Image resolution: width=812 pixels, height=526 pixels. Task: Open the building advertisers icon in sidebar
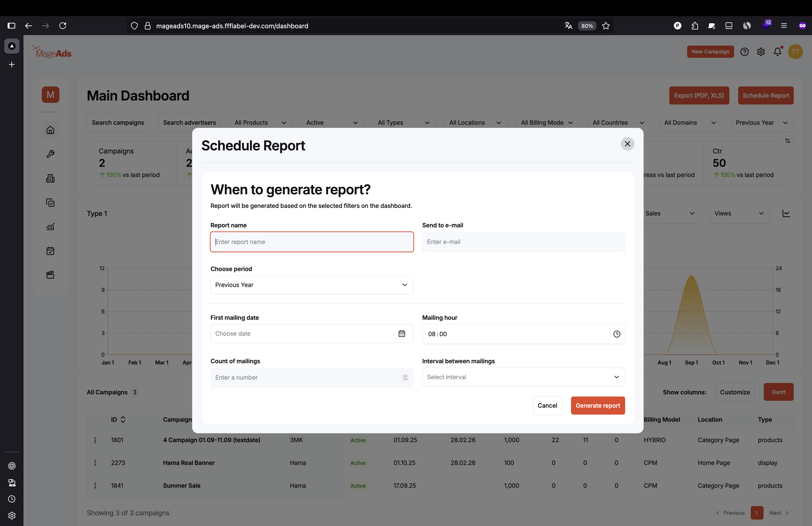(x=50, y=178)
